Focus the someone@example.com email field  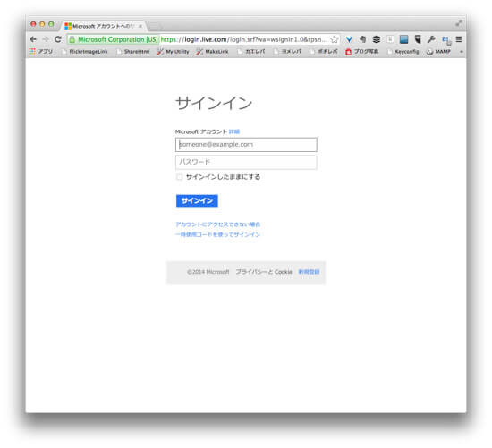click(x=246, y=145)
